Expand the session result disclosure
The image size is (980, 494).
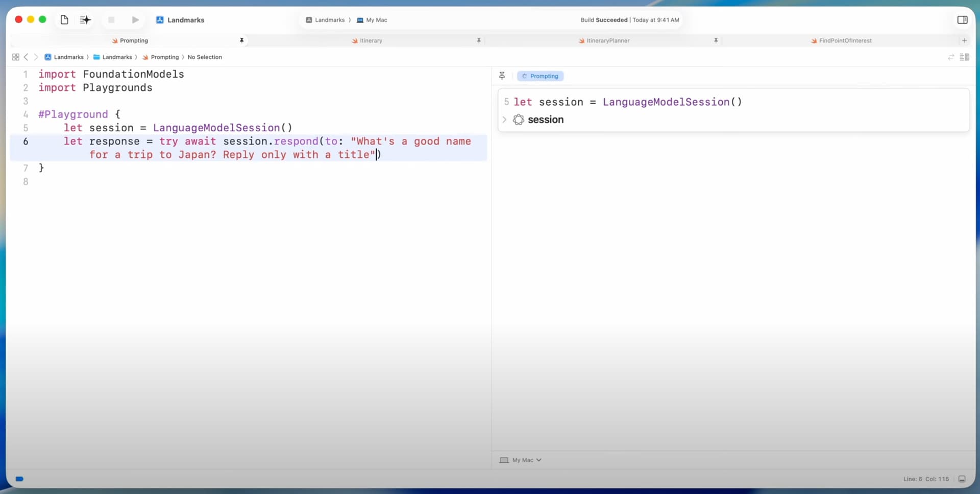coord(504,120)
